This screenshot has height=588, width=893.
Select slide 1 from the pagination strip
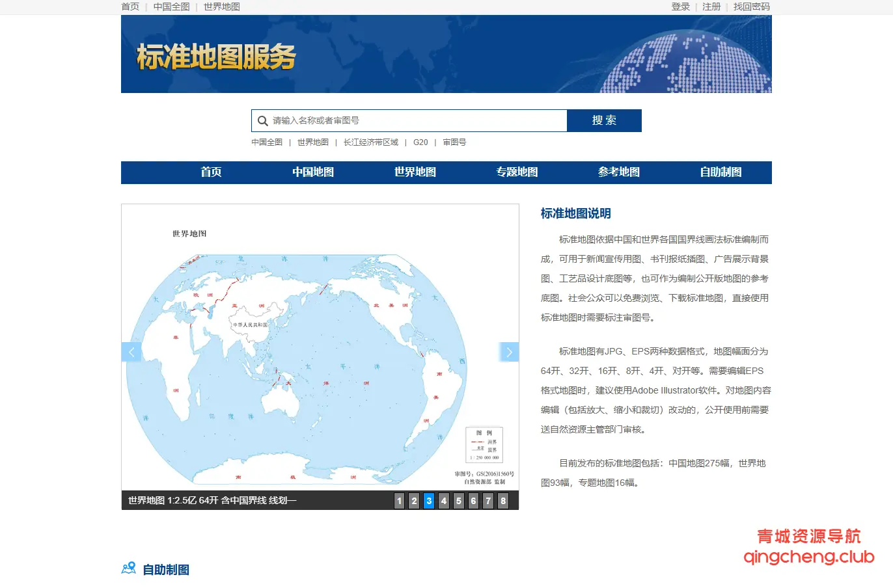point(399,501)
